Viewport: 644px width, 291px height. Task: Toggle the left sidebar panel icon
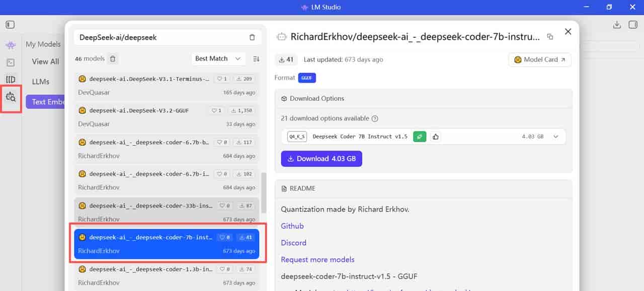point(11,24)
